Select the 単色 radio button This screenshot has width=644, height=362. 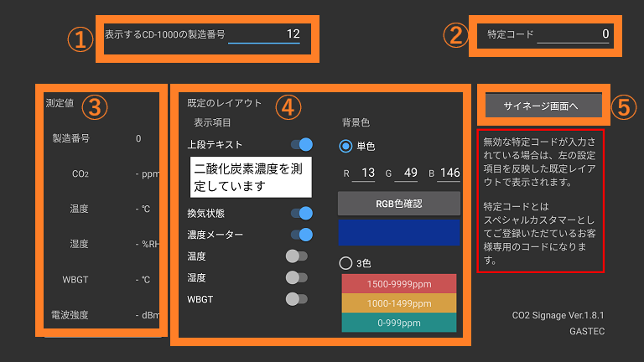coord(345,146)
